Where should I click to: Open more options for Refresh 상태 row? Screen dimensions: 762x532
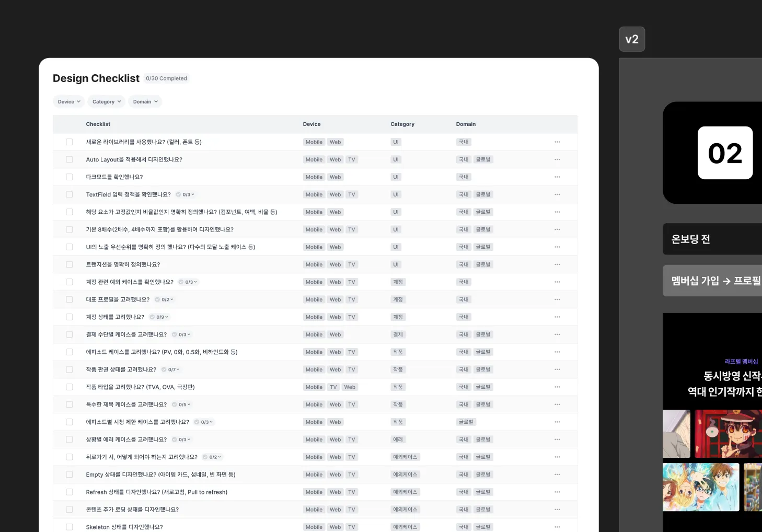coord(557,492)
